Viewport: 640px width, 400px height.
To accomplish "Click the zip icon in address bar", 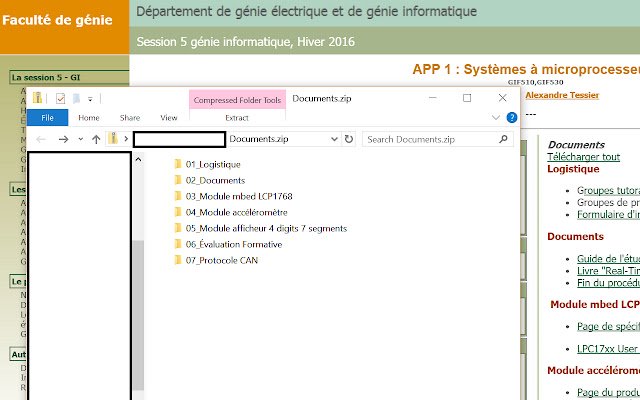I will (x=113, y=139).
